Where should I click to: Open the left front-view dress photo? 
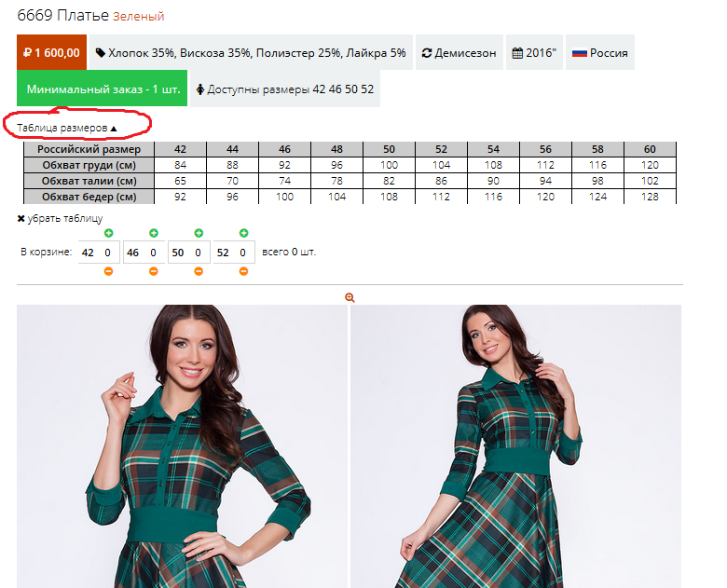(182, 446)
